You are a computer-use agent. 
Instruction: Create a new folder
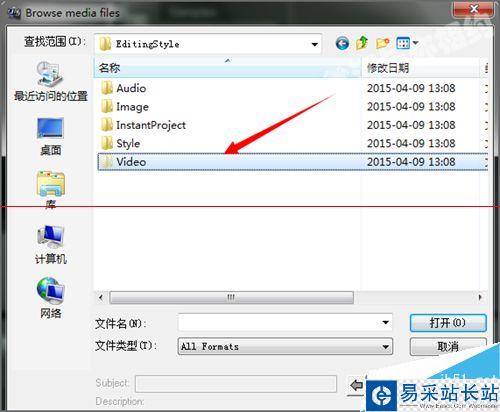coord(382,43)
